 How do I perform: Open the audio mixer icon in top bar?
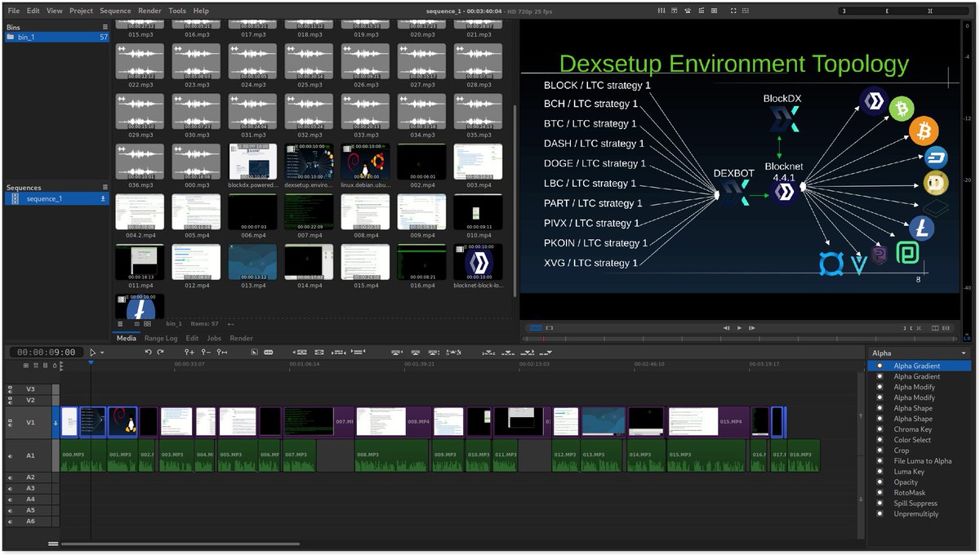pyautogui.click(x=661, y=11)
